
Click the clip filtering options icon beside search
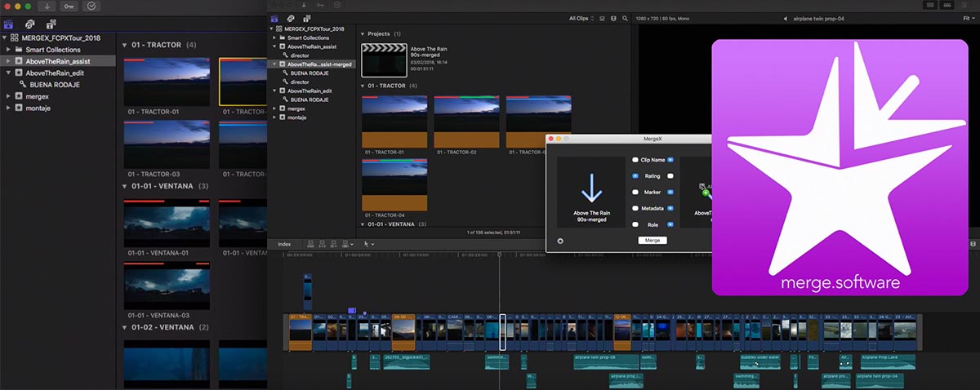click(x=615, y=18)
